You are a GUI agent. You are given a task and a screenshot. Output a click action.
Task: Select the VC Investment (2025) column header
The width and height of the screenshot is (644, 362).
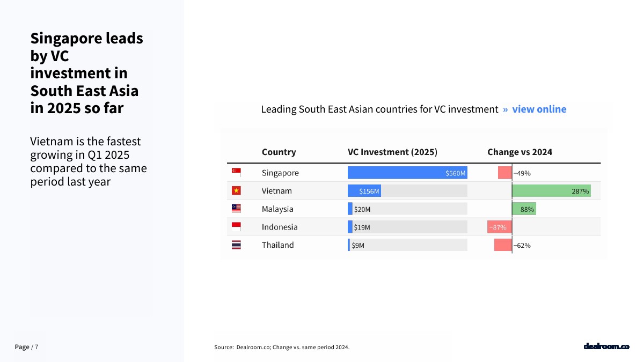(x=392, y=152)
